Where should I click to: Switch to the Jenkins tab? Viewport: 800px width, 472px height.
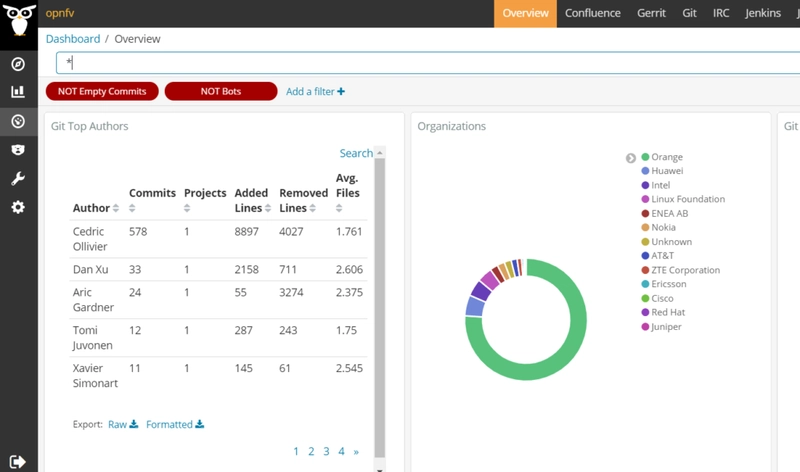(763, 13)
